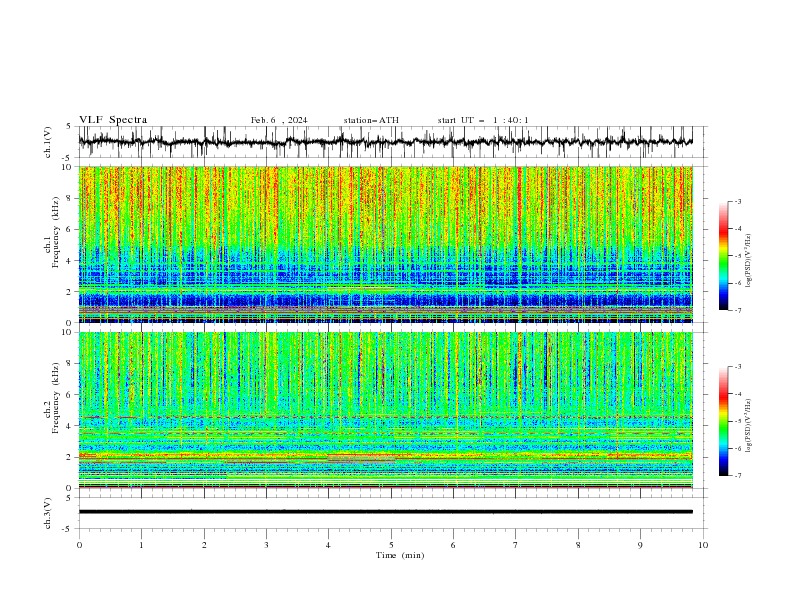Click inside the ch.2 spectrogram panel

(x=385, y=410)
